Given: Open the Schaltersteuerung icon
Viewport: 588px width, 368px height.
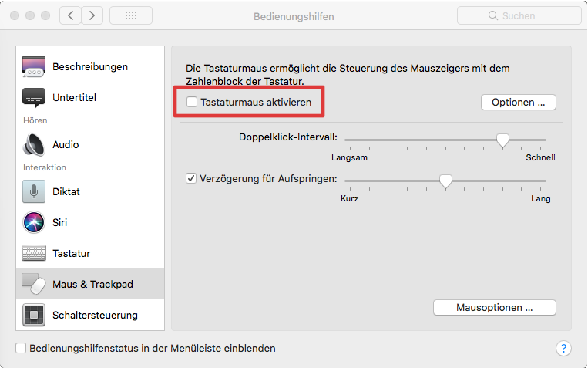Looking at the screenshot, I should pyautogui.click(x=34, y=315).
